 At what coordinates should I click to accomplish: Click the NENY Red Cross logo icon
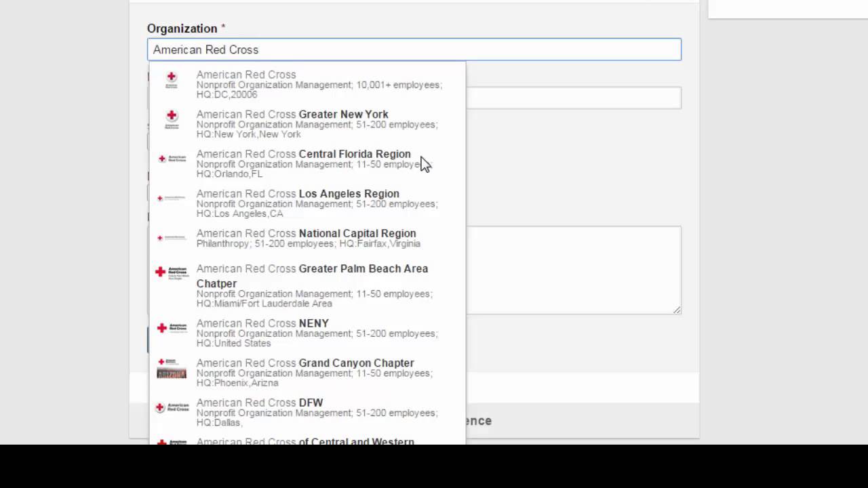tap(172, 328)
